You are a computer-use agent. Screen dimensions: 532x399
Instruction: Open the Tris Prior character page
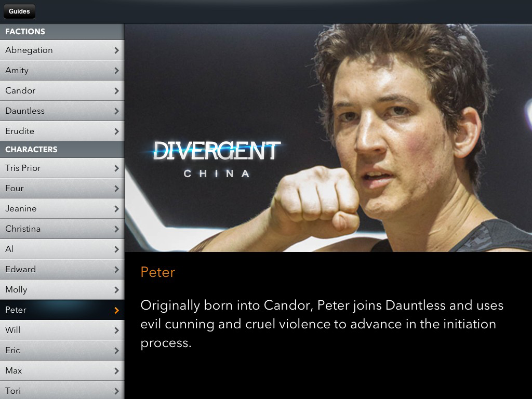point(62,168)
